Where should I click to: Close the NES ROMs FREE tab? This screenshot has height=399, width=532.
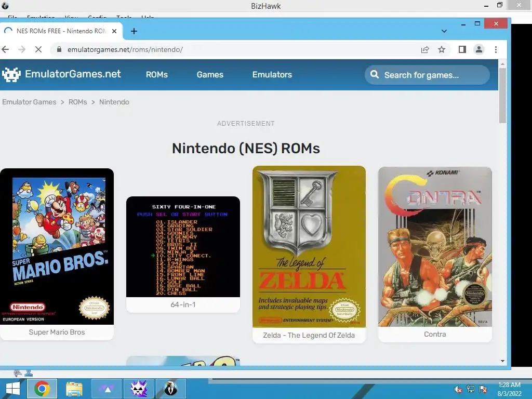114,31
